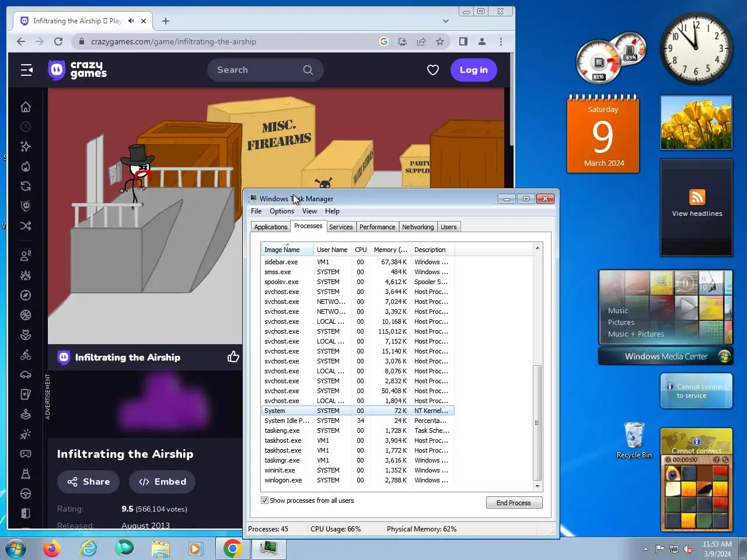
Task: Switch to the Services tab
Action: [x=341, y=227]
